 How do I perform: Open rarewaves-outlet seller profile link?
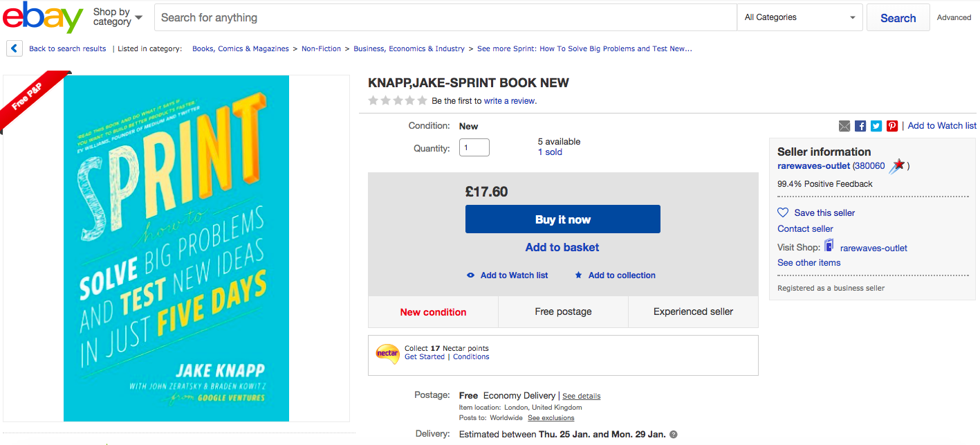(813, 166)
